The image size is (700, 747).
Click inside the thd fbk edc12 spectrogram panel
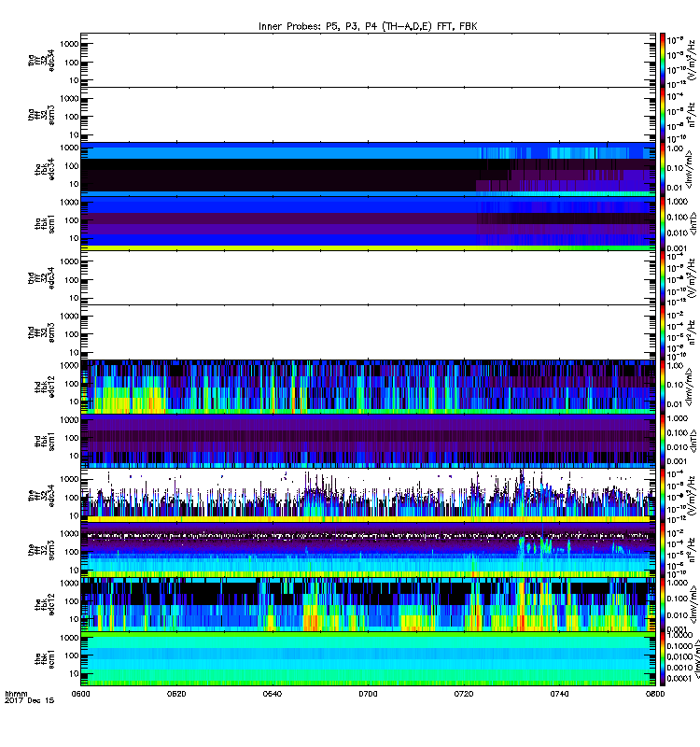tap(368, 387)
